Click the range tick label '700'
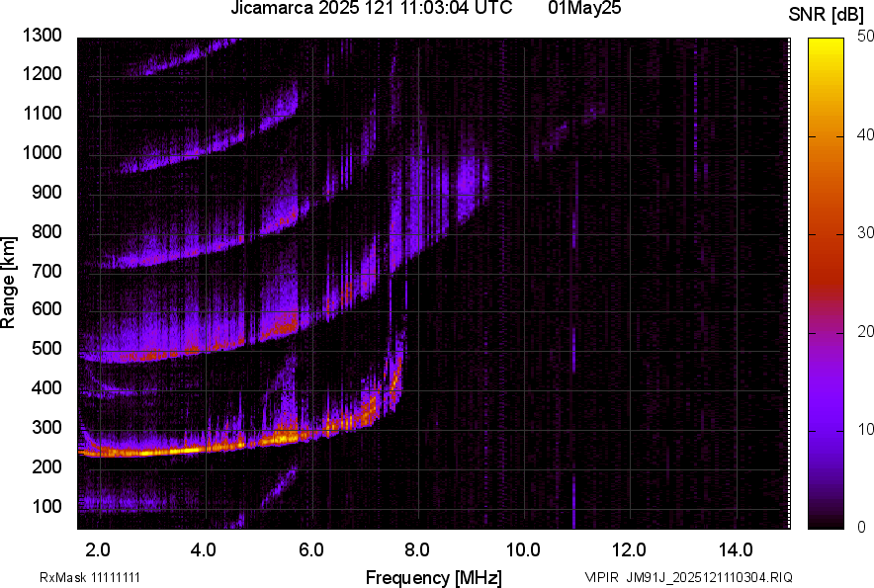 (46, 271)
